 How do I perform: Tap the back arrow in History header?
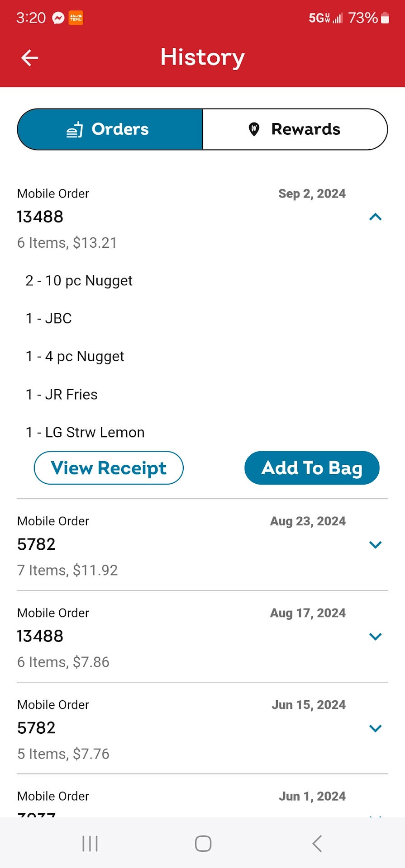(x=30, y=58)
